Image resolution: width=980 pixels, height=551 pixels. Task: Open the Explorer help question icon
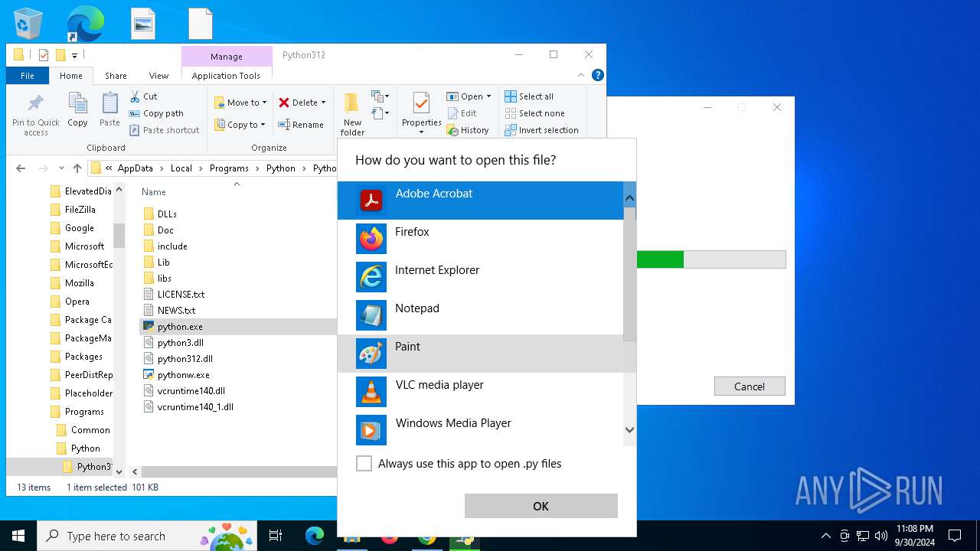coord(598,75)
